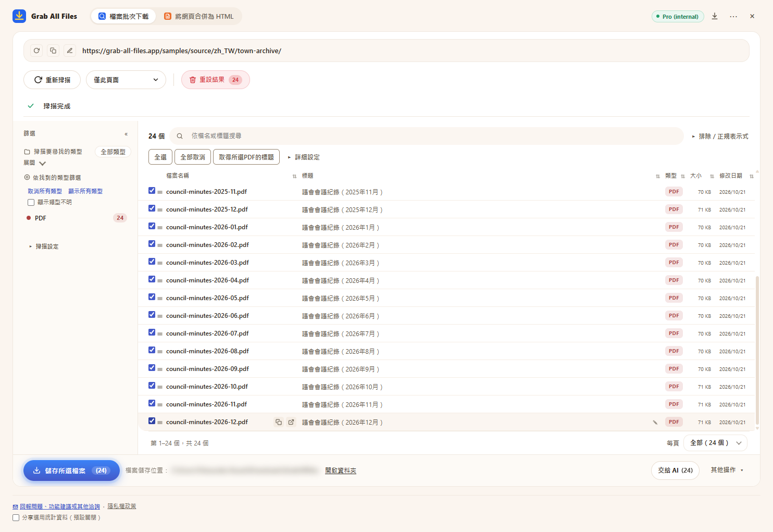Enable the 顯示類型不明 checkbox
773x532 pixels.
[31, 202]
